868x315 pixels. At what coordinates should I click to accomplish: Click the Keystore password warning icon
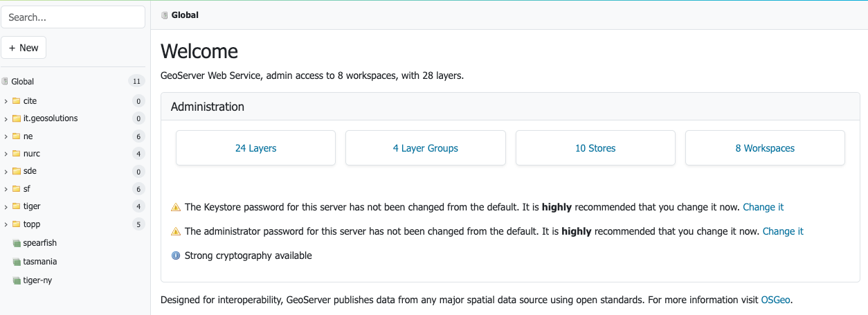coord(176,207)
